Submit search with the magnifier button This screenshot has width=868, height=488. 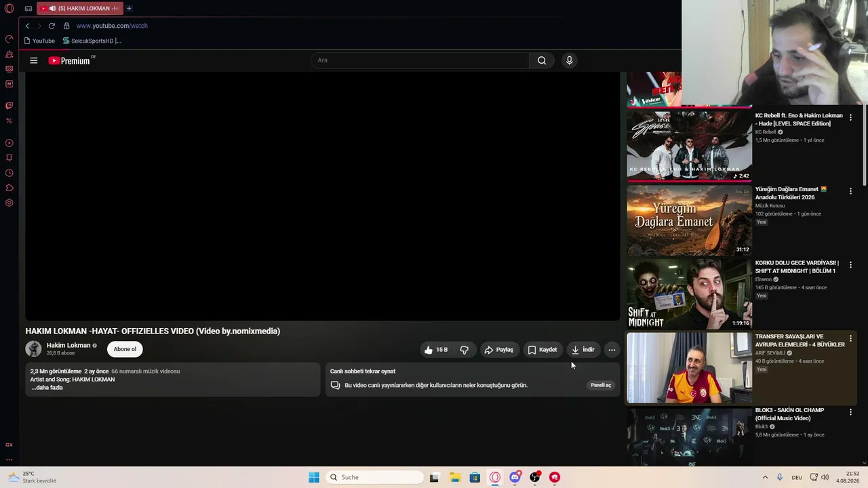click(542, 60)
